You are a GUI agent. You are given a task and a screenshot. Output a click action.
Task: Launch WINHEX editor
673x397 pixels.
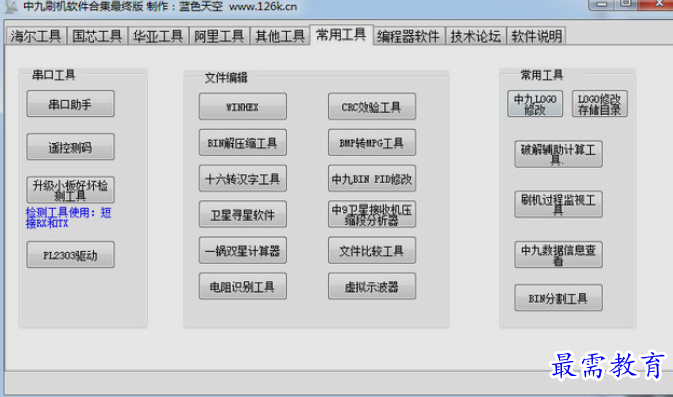pos(243,106)
